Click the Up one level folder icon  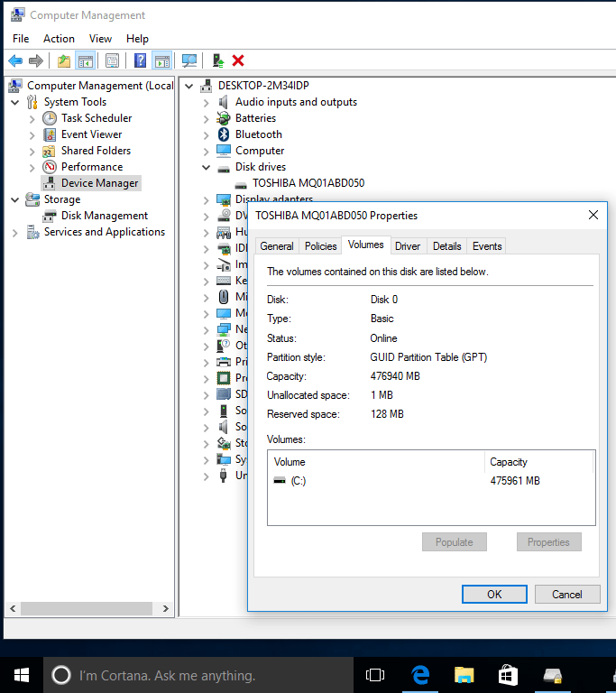point(64,60)
